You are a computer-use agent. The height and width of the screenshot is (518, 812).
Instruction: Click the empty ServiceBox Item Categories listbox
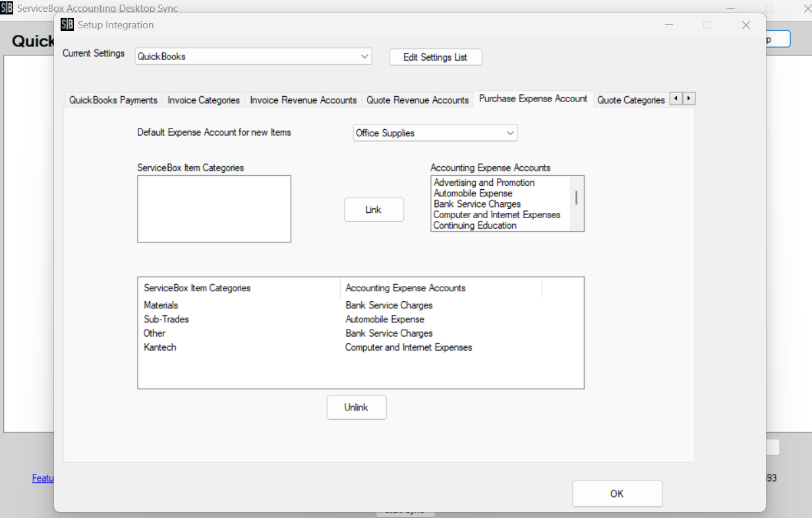(214, 208)
